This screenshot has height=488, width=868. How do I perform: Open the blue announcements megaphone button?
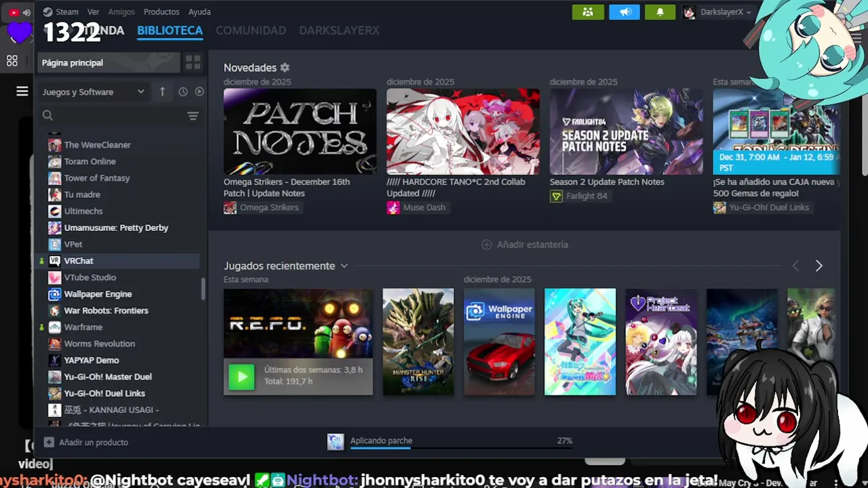coord(625,12)
